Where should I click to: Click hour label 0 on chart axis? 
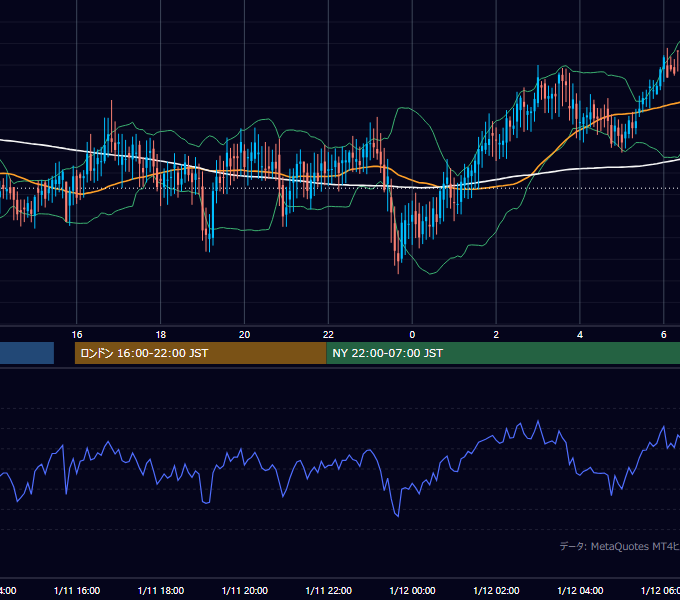(x=412, y=335)
